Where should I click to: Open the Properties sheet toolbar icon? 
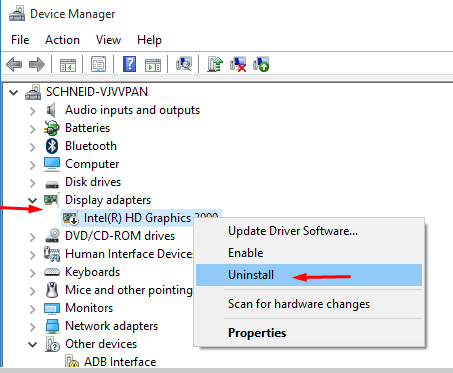pyautogui.click(x=99, y=64)
